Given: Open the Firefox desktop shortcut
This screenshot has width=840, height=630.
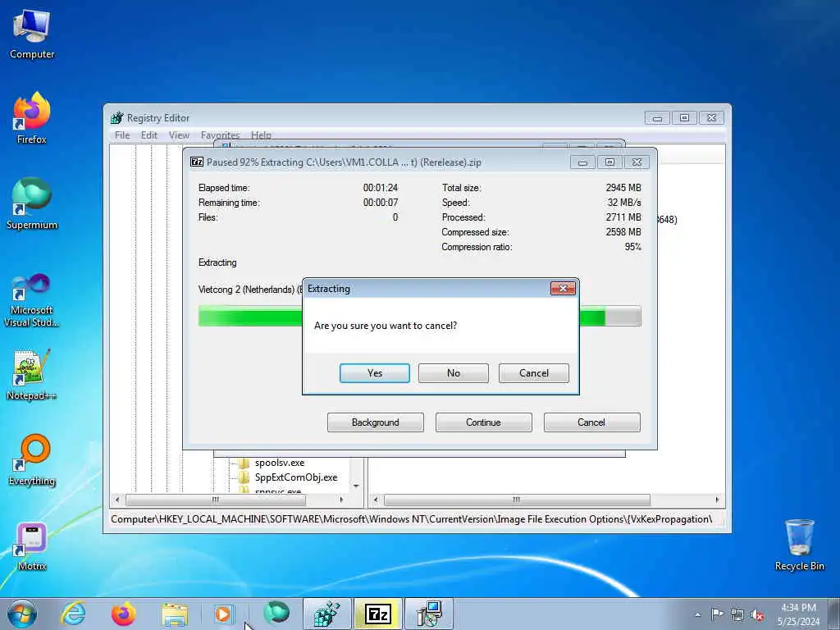Looking at the screenshot, I should point(32,118).
